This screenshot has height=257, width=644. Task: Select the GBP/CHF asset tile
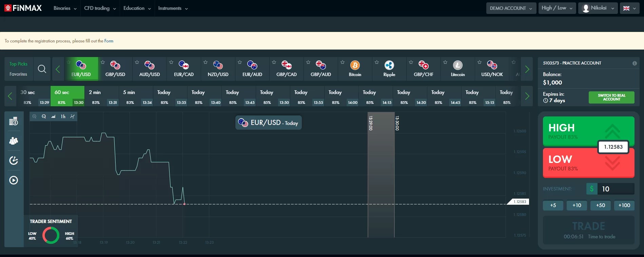[x=424, y=69]
